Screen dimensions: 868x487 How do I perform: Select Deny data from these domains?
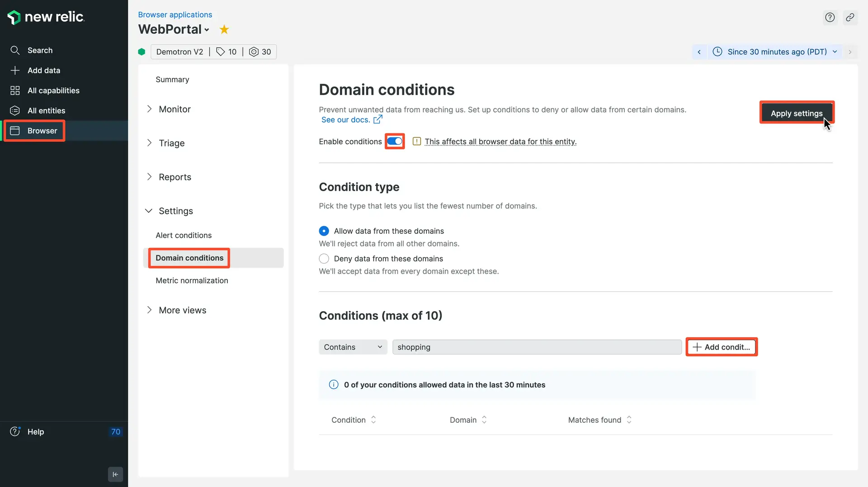(324, 259)
